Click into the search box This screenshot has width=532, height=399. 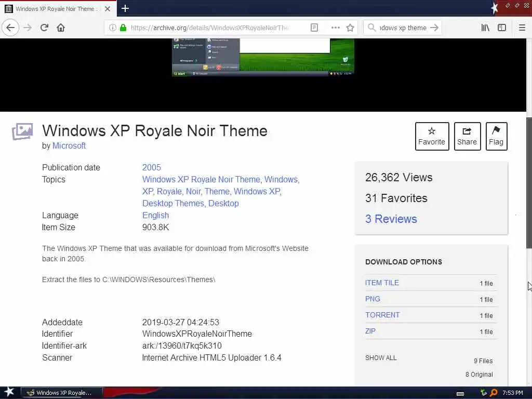(x=403, y=28)
